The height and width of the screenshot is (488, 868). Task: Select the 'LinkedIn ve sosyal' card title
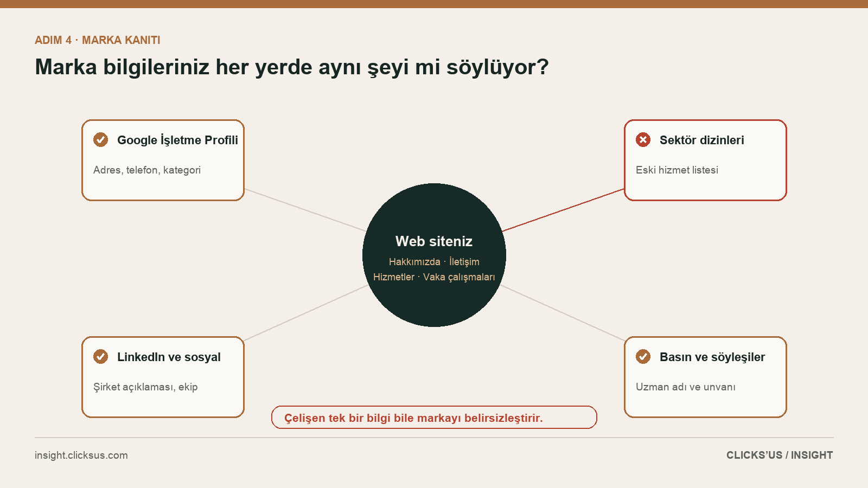coord(169,357)
